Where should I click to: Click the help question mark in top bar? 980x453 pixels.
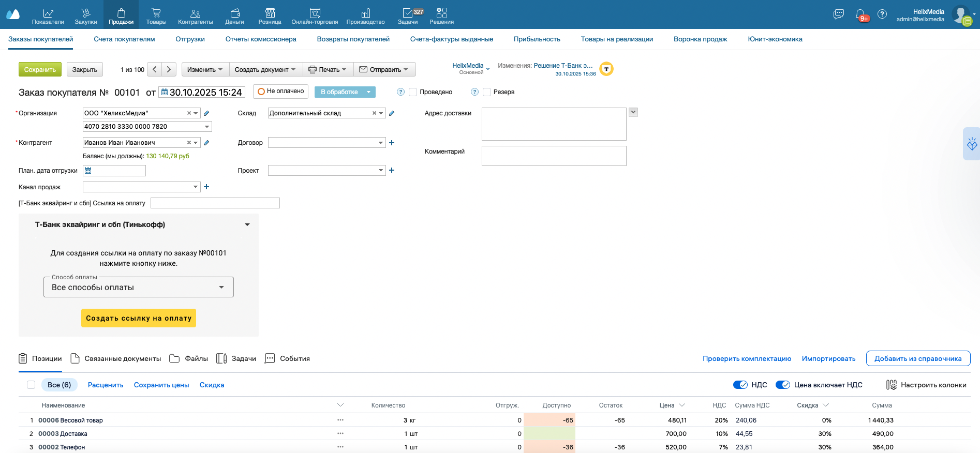pyautogui.click(x=882, y=14)
